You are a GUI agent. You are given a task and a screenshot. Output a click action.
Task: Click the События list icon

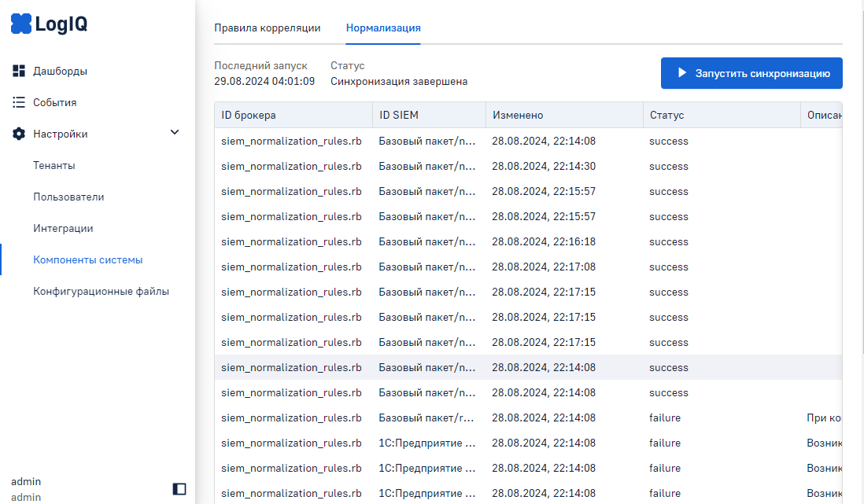point(20,102)
